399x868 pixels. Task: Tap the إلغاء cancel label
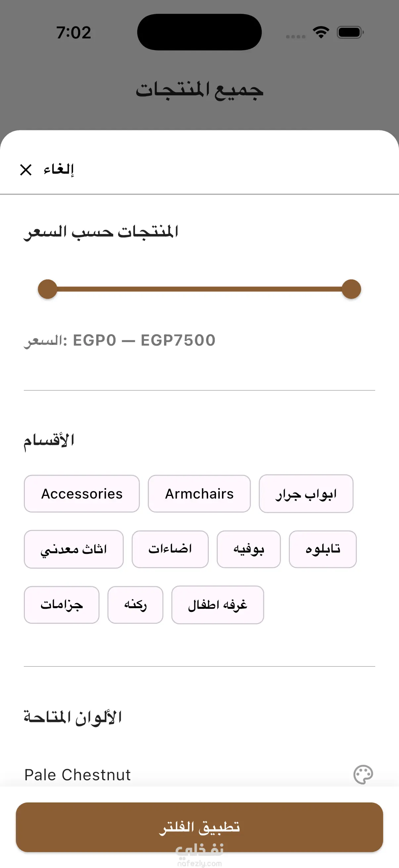[x=59, y=169]
